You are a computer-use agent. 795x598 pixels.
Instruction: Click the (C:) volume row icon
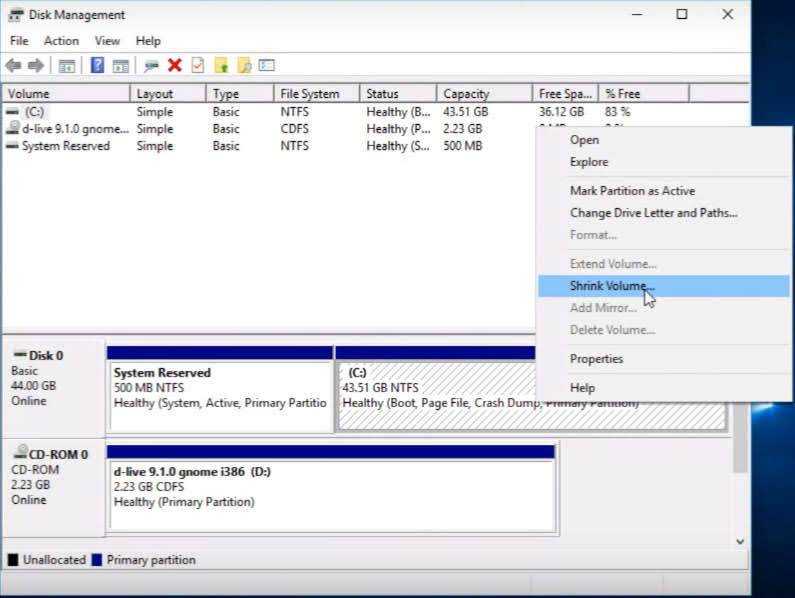13,112
